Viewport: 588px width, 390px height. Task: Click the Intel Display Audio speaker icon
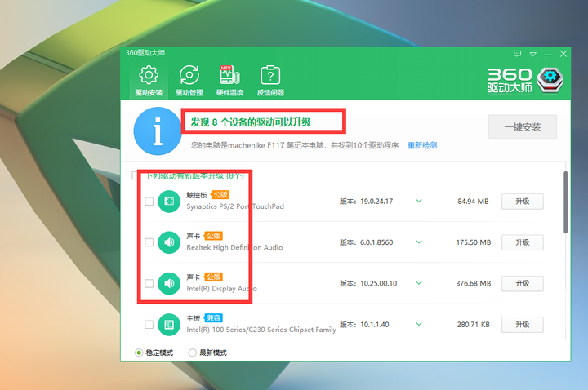coord(169,284)
